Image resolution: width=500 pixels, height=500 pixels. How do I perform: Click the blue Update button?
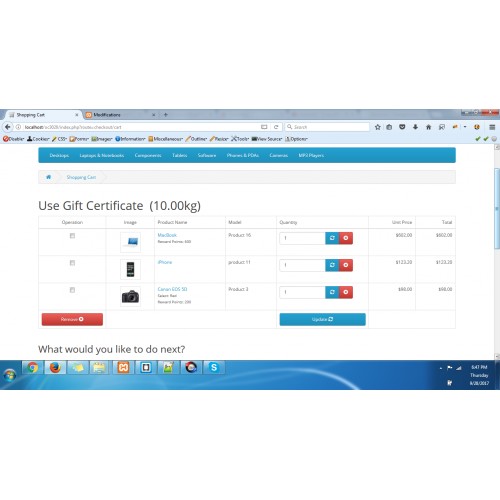pyautogui.click(x=322, y=319)
